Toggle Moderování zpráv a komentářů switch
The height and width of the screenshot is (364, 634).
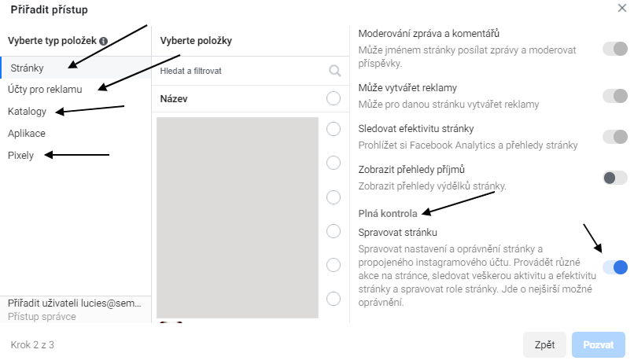(614, 49)
